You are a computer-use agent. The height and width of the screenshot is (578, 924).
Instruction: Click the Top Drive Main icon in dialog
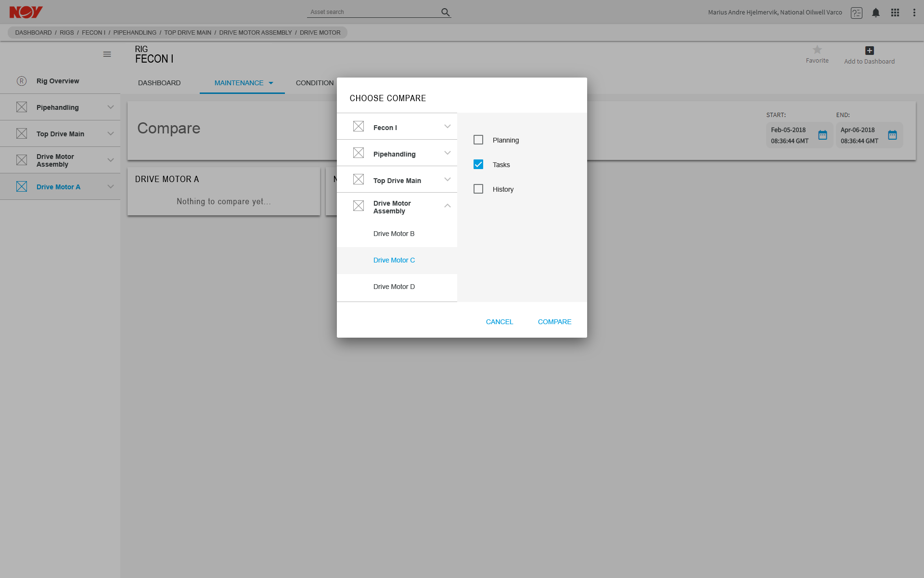(359, 179)
